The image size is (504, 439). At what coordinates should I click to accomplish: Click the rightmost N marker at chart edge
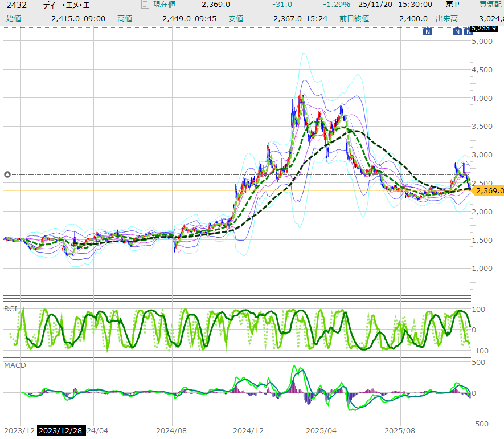pos(468,32)
